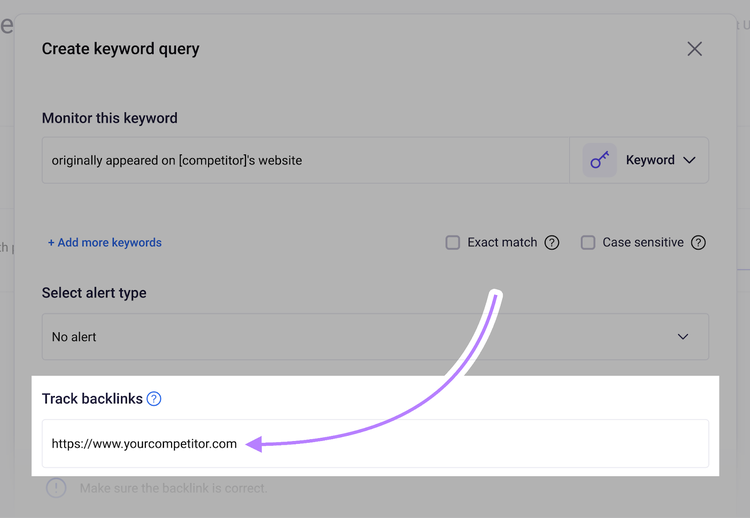Click the Add more keywords link

point(105,242)
